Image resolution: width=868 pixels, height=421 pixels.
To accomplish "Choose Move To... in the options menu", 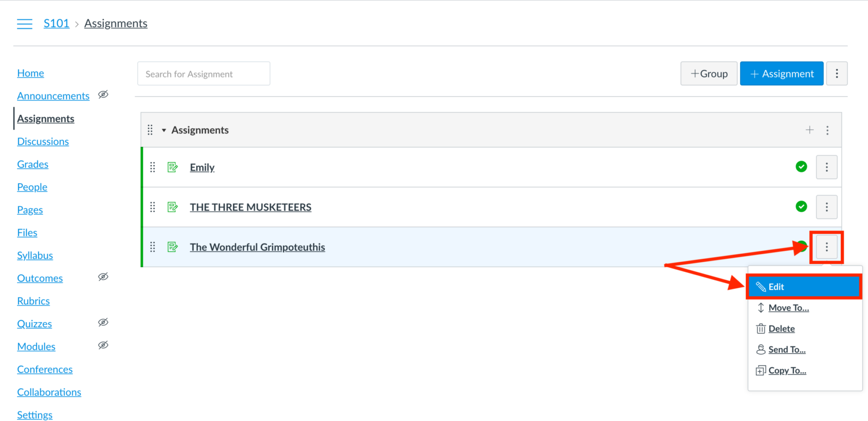I will point(788,308).
